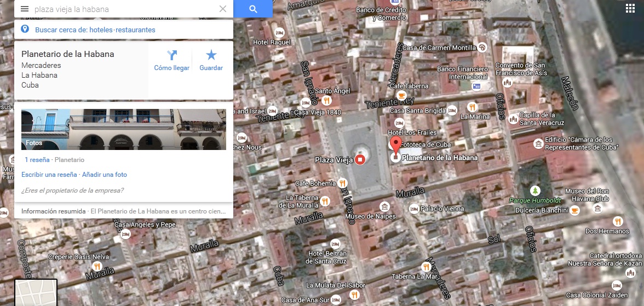
Task: Click the Planetario de la Habana panel title
Action: (x=68, y=54)
